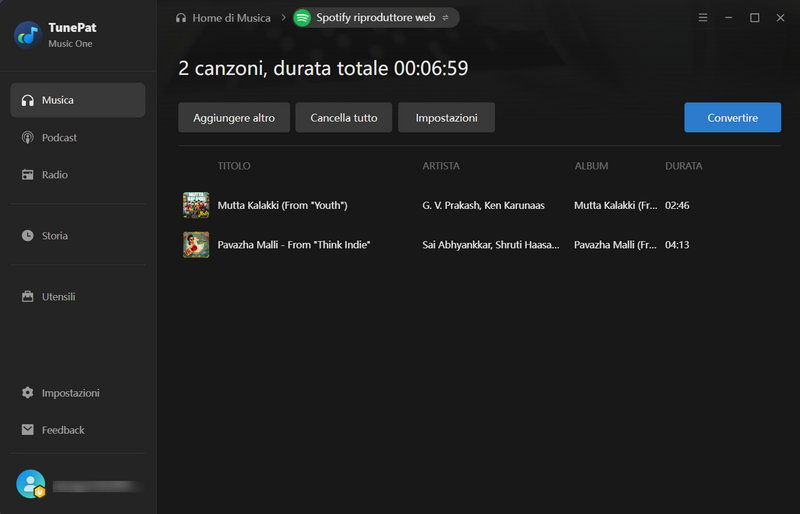Image resolution: width=800 pixels, height=514 pixels.
Task: Click Cancella tutto button
Action: pos(344,117)
